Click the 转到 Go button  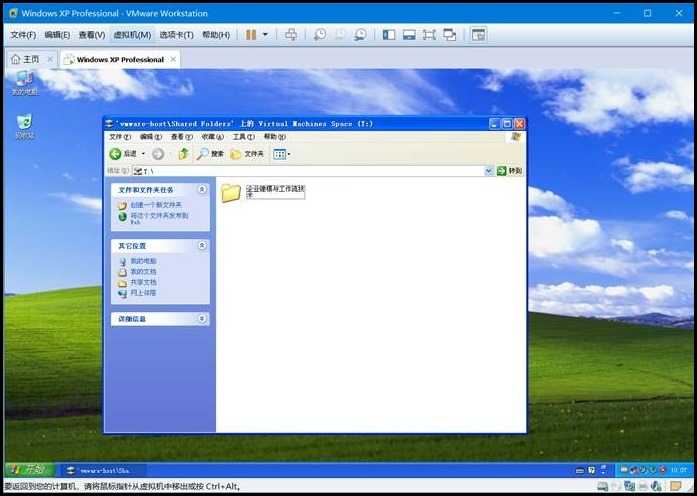(509, 171)
